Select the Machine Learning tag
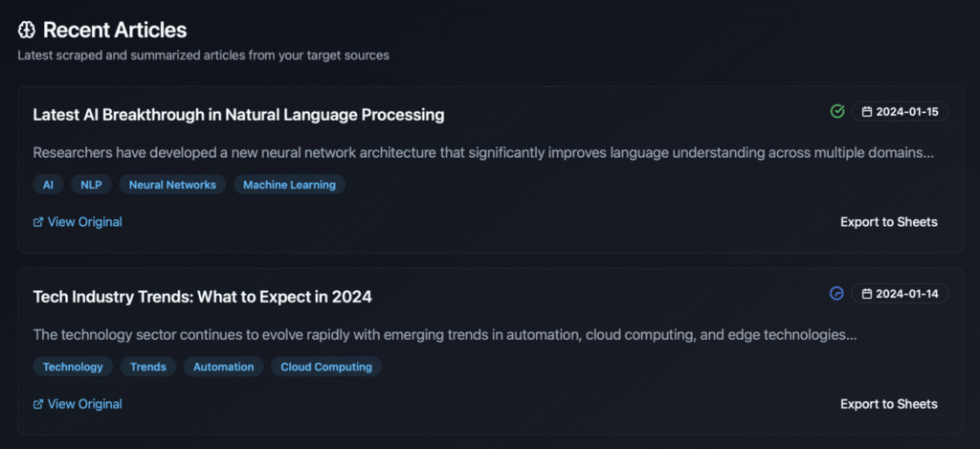Image resolution: width=980 pixels, height=449 pixels. tap(289, 185)
